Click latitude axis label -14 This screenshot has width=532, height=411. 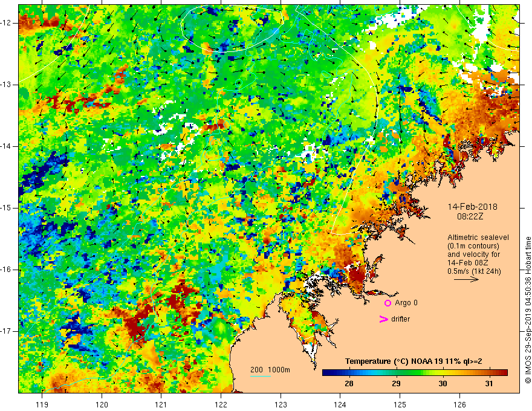pos(6,146)
